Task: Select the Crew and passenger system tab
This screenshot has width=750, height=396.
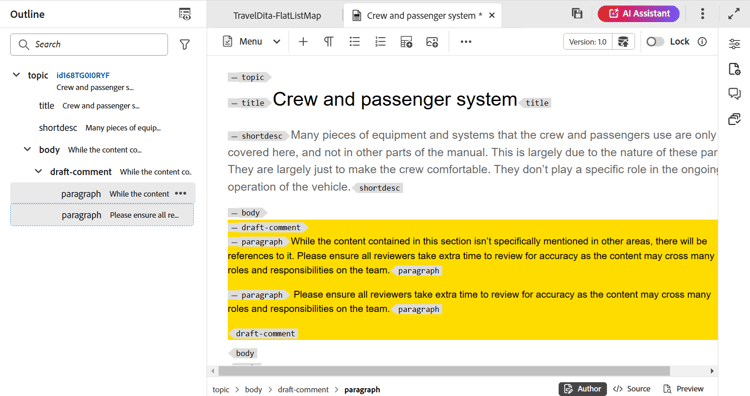Action: (421, 16)
